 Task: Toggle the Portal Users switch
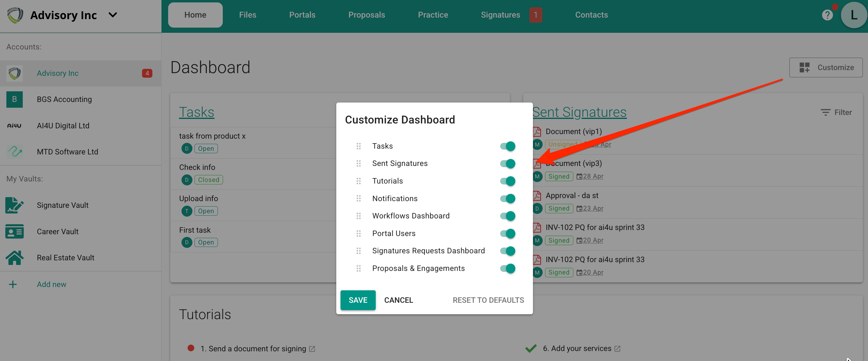507,233
